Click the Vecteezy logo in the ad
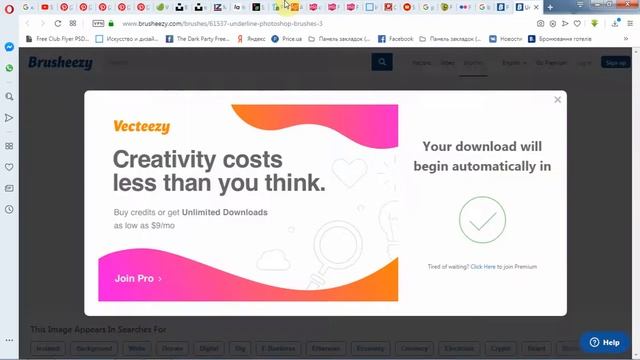 pos(142,127)
